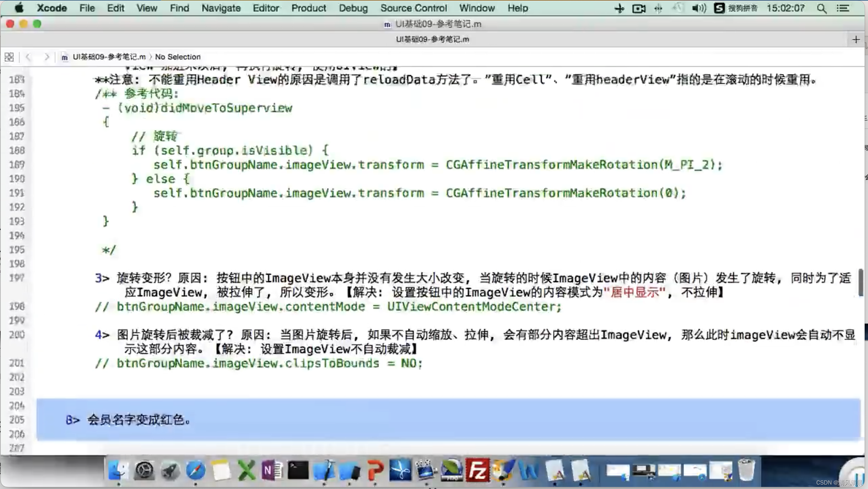
Task: Open the Editor menu
Action: point(266,8)
